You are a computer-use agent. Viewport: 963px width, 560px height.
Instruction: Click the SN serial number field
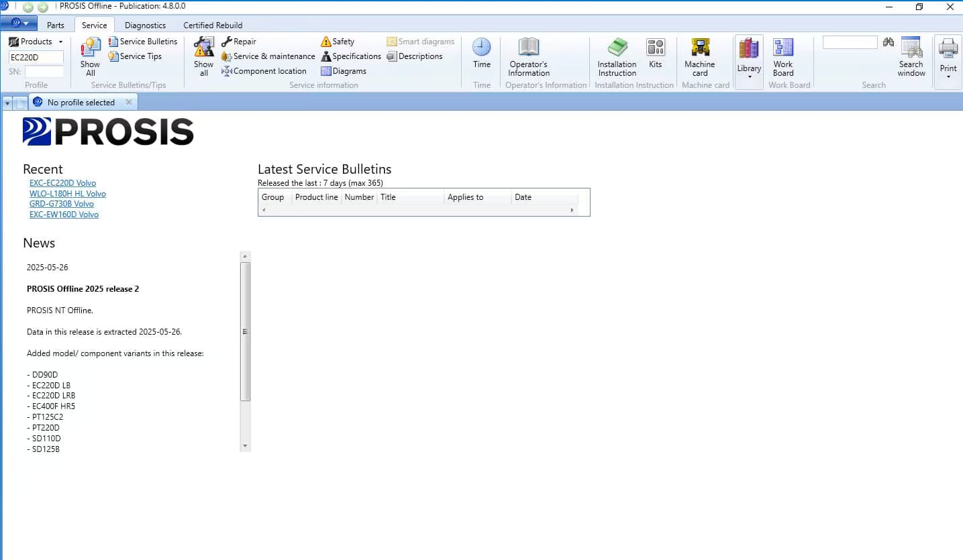[44, 72]
